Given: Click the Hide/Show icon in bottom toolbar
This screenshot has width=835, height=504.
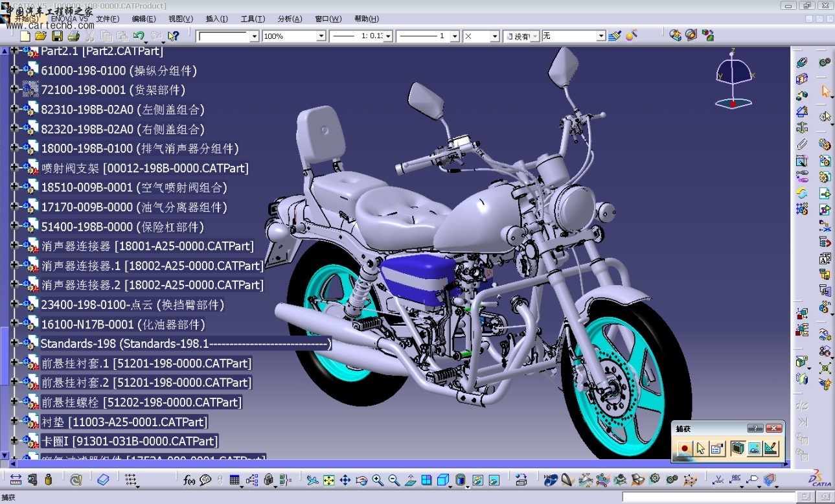Looking at the screenshot, I should (477, 480).
